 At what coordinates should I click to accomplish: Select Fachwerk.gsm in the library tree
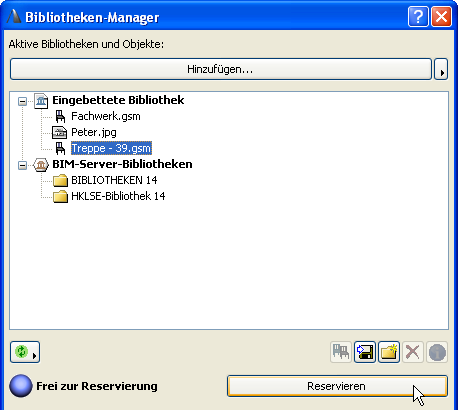[x=106, y=116]
